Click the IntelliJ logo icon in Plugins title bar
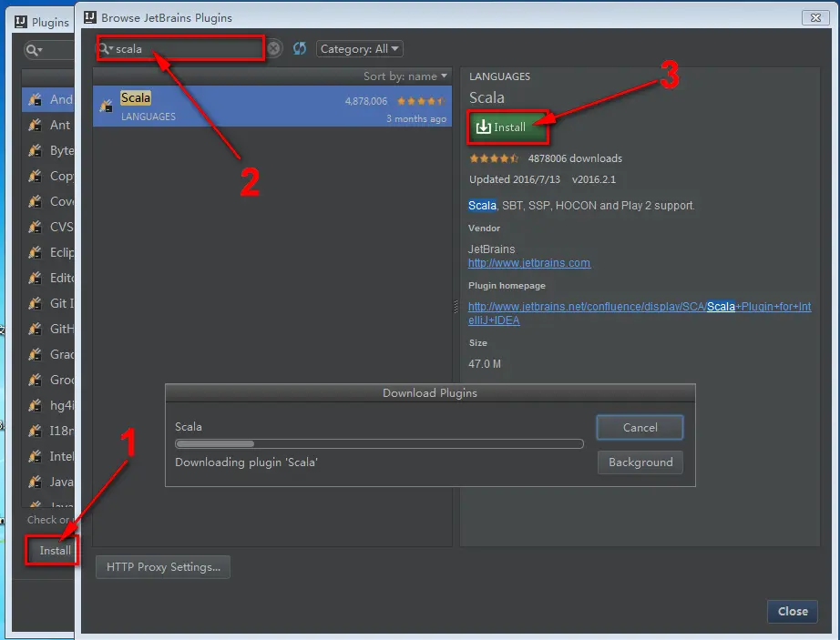Screen dimensions: 840x640 point(21,22)
